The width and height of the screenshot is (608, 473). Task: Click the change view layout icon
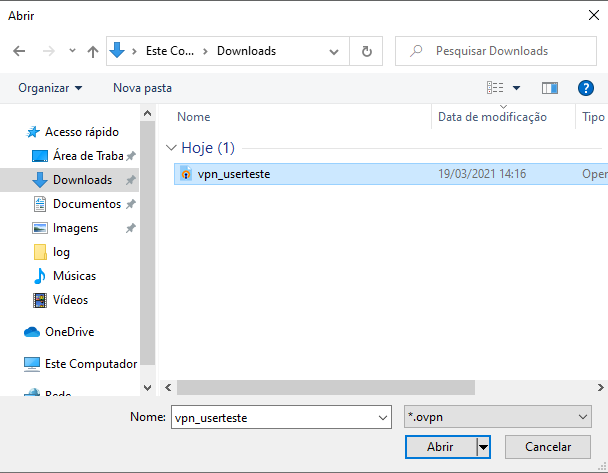495,88
